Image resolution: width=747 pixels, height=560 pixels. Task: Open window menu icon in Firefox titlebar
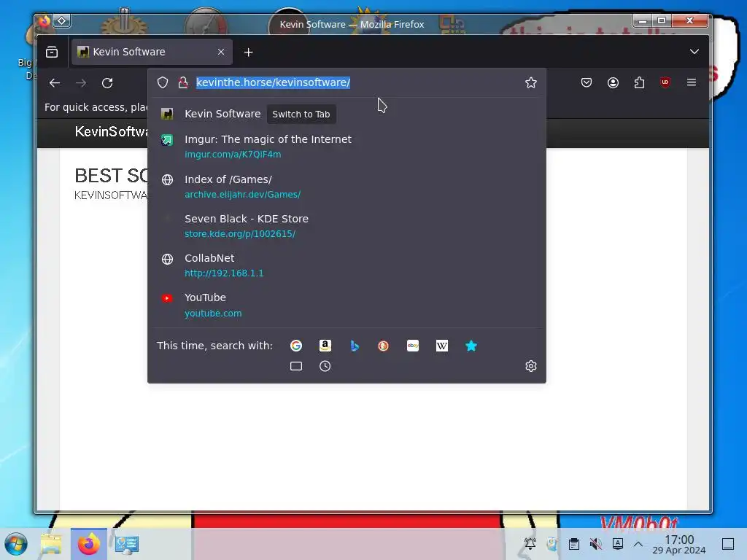coord(44,21)
